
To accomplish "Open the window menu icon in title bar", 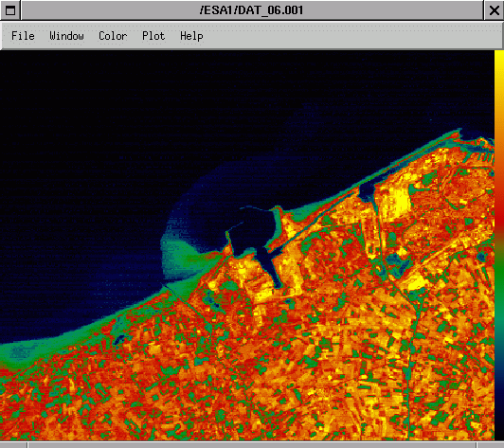I will point(10,10).
